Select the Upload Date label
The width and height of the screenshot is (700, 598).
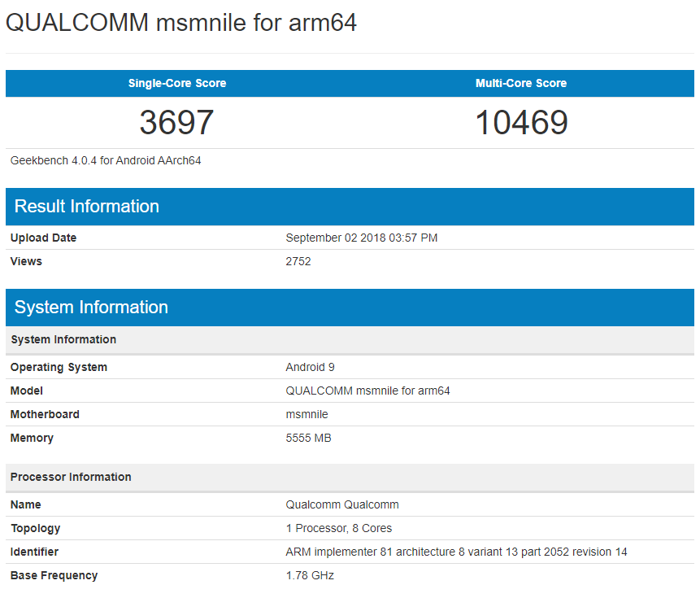[x=43, y=238]
